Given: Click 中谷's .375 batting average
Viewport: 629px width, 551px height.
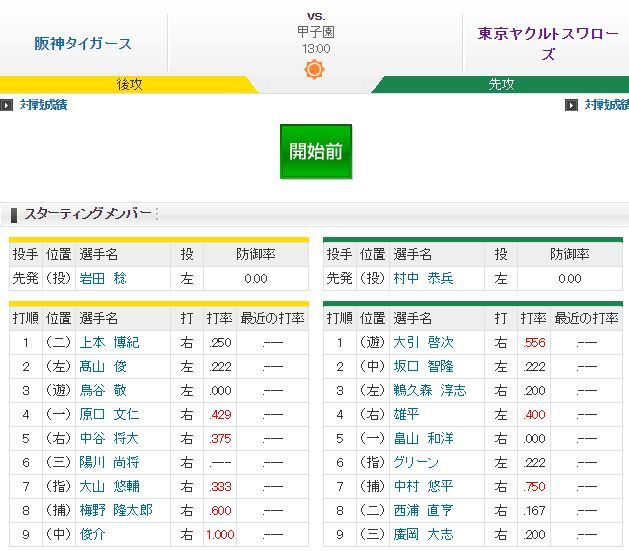Looking at the screenshot, I should pyautogui.click(x=220, y=438).
